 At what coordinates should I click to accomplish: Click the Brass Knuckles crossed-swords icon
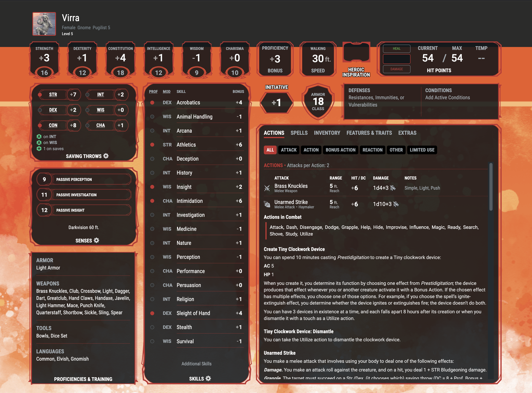coord(267,188)
